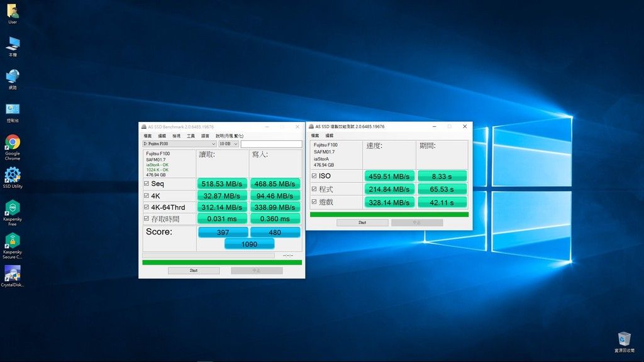Screen dimensions: 644x362
Task: Click the green '1024 K - OK' alignment text
Action: [157, 170]
